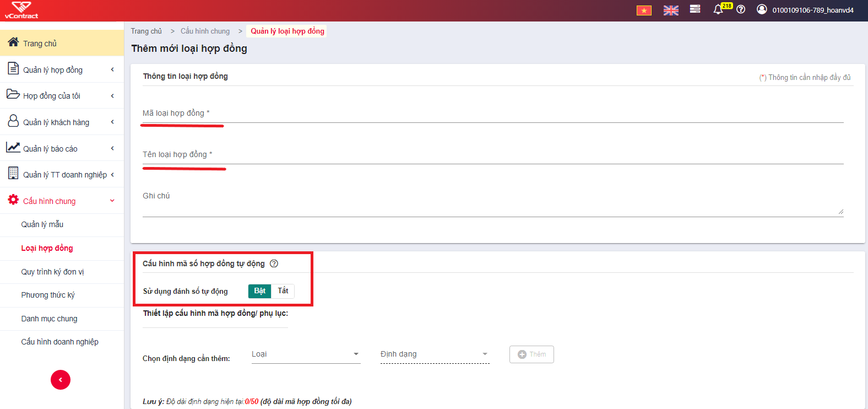The width and height of the screenshot is (868, 409).
Task: Turn off auto numbering with Tắt
Action: tap(283, 291)
